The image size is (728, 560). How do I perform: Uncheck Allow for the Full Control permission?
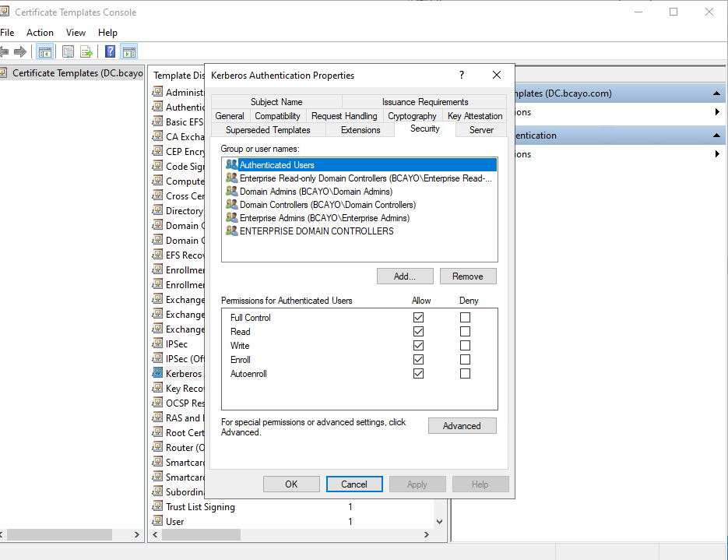pyautogui.click(x=419, y=318)
